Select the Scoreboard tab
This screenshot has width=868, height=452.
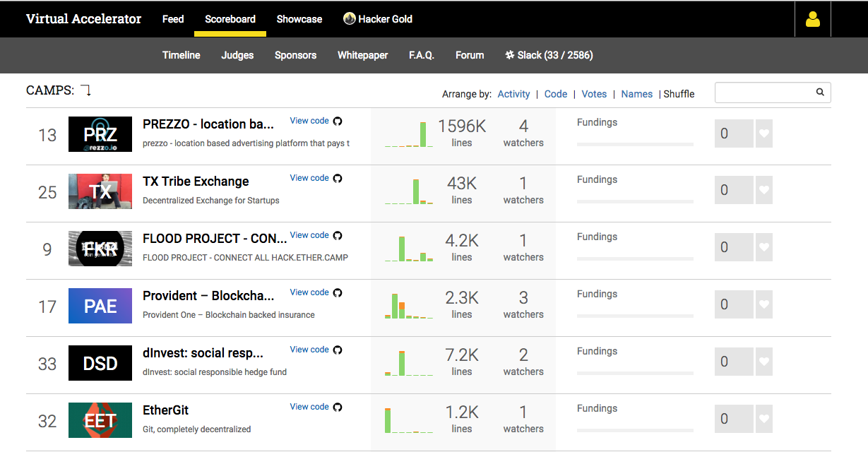pos(230,19)
